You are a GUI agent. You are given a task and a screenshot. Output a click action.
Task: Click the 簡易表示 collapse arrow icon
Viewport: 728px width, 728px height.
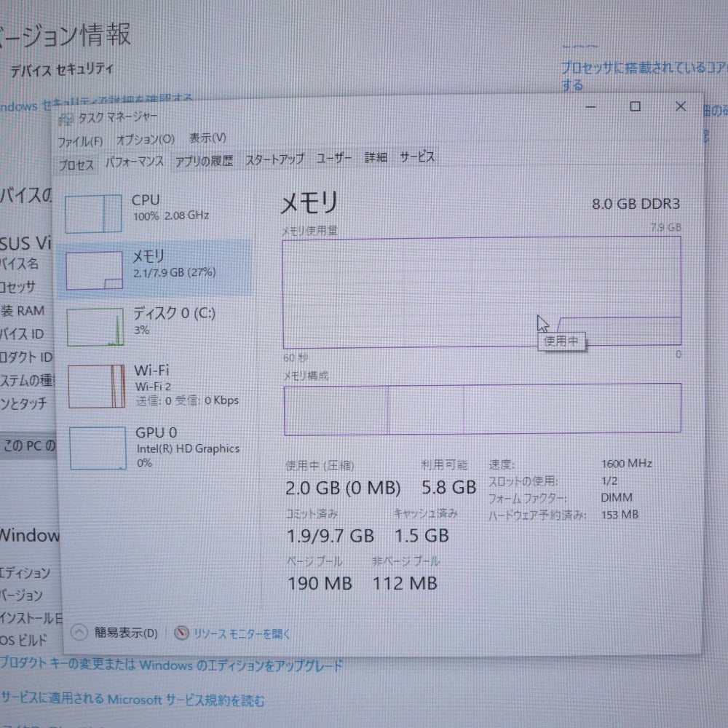pyautogui.click(x=79, y=632)
